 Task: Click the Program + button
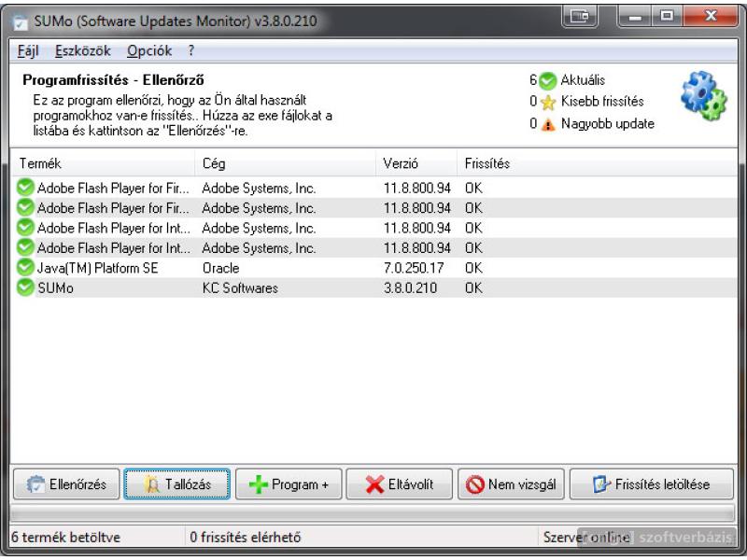pos(289,484)
